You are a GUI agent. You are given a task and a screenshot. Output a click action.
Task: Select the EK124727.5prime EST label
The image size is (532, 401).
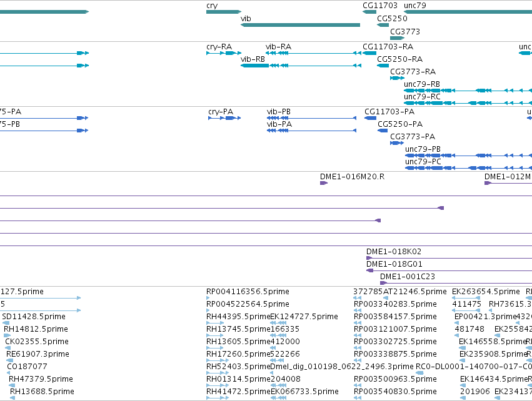point(304,317)
